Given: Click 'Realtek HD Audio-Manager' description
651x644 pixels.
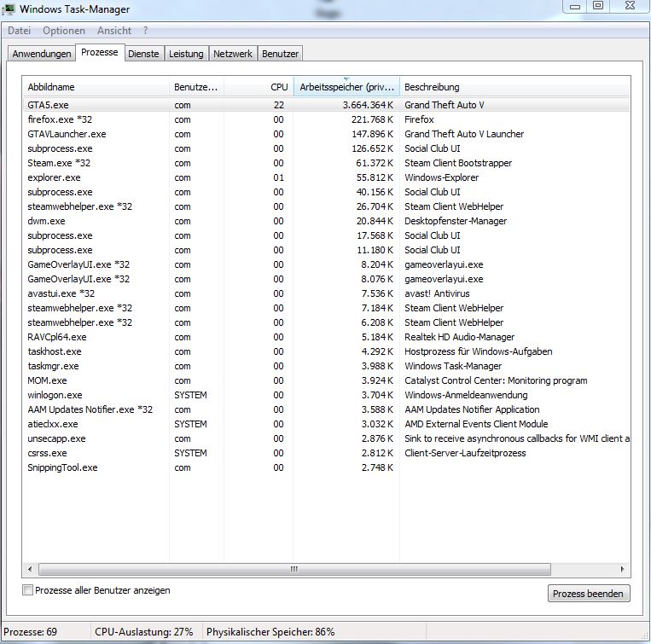Looking at the screenshot, I should 460,337.
